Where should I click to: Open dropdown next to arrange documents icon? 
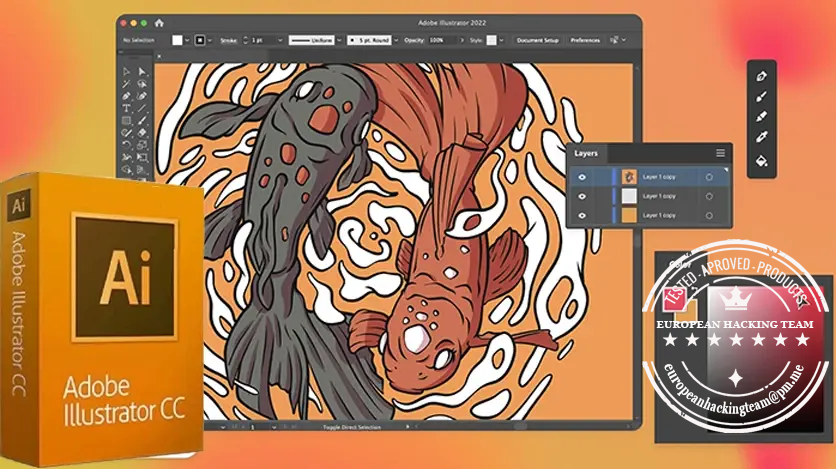point(624,40)
